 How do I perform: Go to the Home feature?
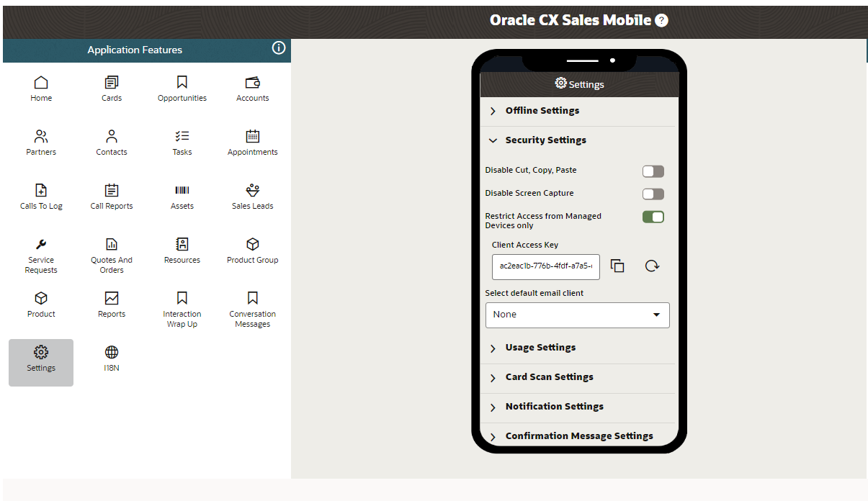click(x=41, y=89)
